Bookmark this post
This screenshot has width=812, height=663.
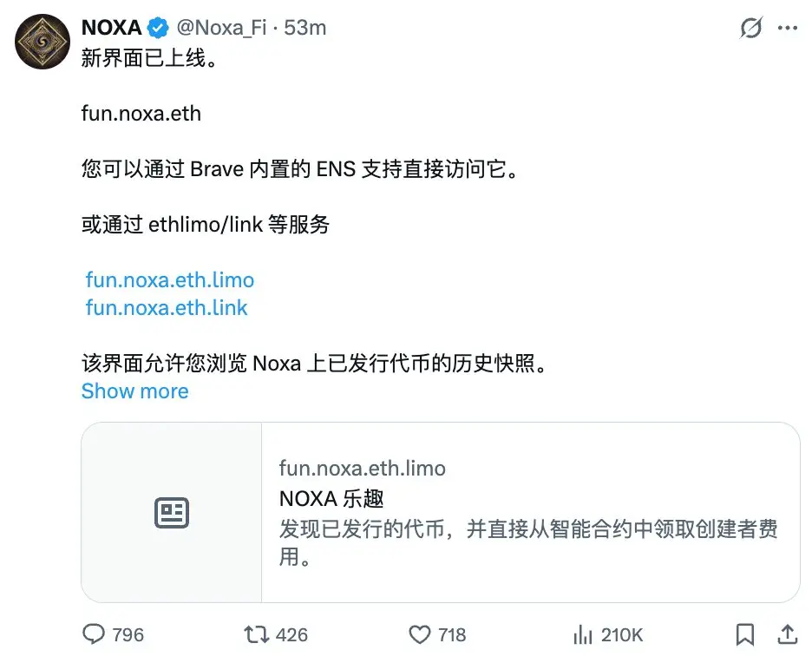coord(745,634)
